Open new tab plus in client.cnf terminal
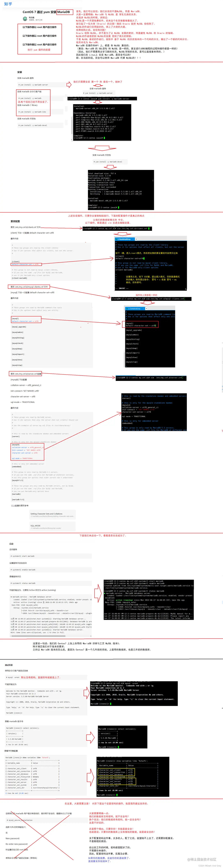Image resolution: width=223 pixels, height=868 pixels. (x=136, y=239)
